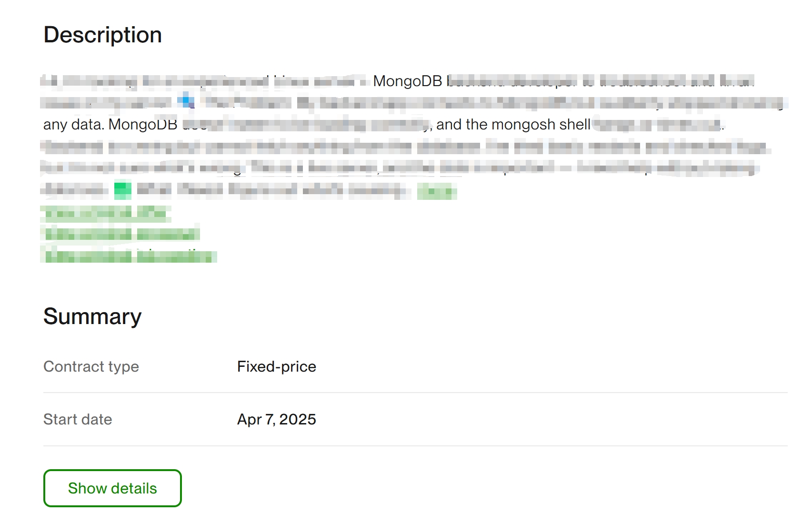
Task: Click blurred fifth line of description text
Action: pos(400,168)
